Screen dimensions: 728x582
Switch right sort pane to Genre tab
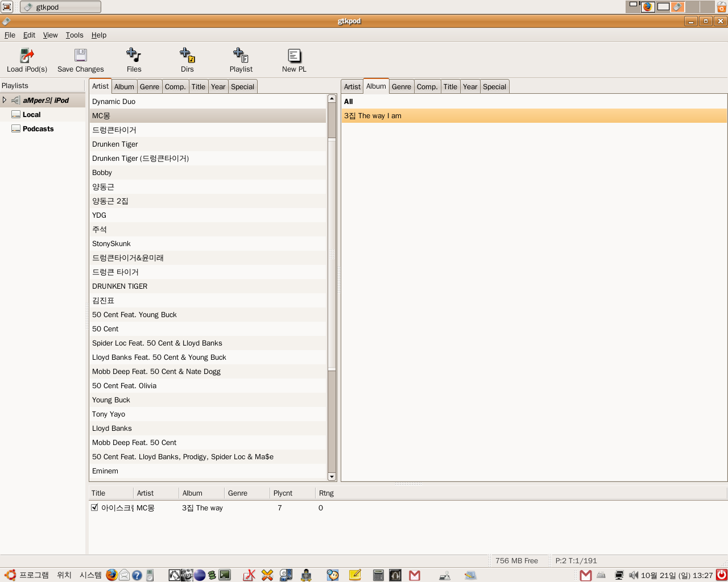[x=402, y=86]
